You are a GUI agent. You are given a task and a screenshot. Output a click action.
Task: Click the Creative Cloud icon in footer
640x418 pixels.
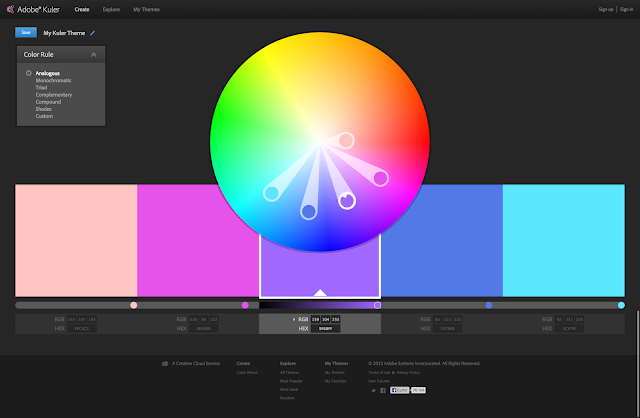[165, 363]
